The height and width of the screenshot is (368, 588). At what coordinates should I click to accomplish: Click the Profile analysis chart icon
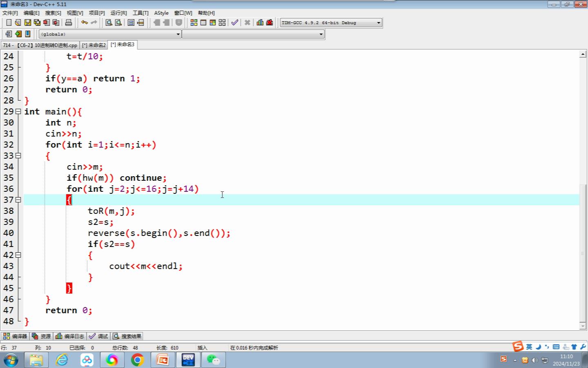(260, 22)
